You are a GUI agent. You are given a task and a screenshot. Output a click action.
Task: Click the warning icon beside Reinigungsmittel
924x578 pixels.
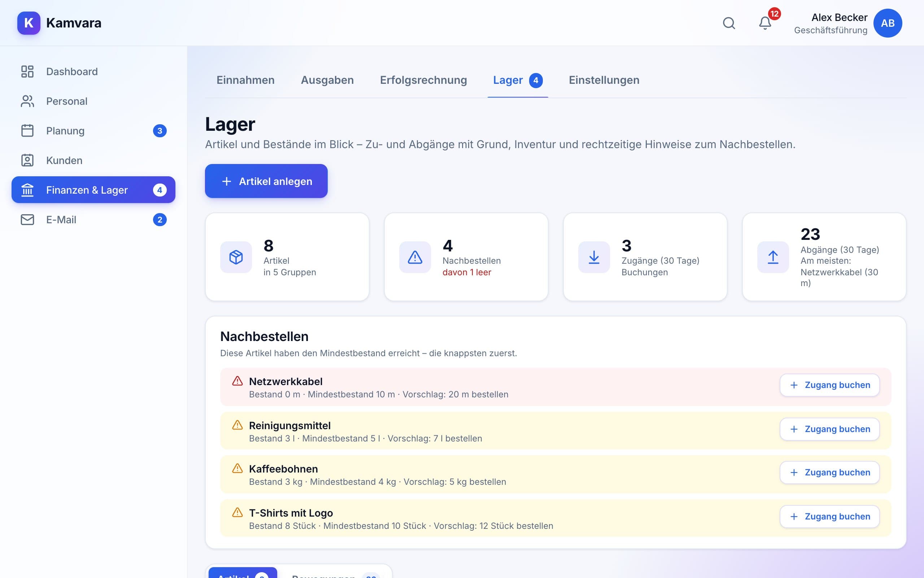click(237, 425)
